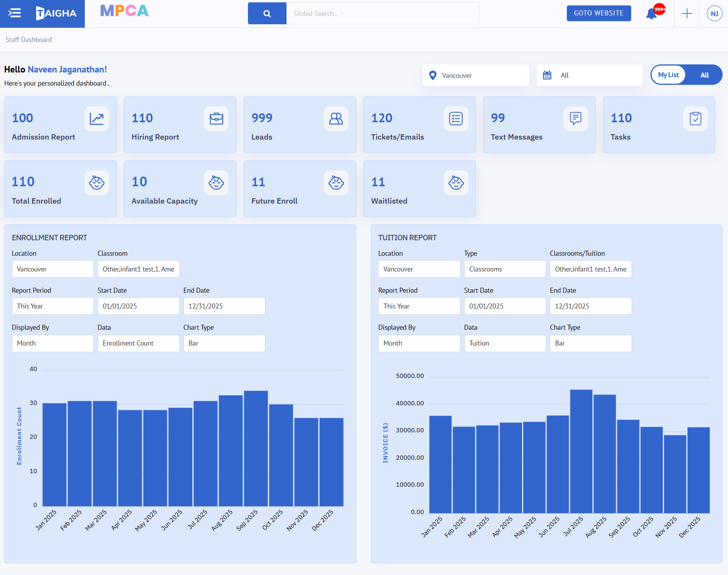The width and height of the screenshot is (728, 575).
Task: Switch toggle to All
Action: 704,75
